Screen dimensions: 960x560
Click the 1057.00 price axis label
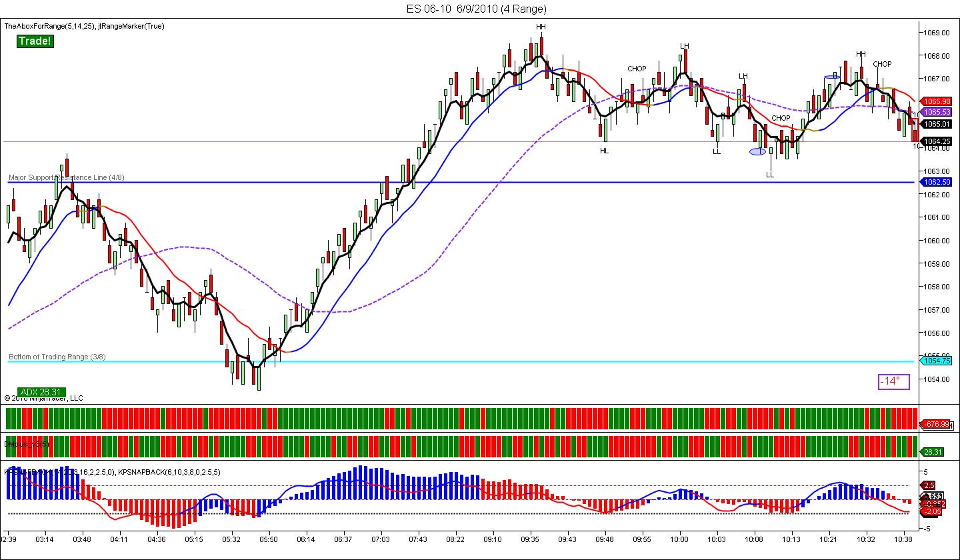(936, 310)
